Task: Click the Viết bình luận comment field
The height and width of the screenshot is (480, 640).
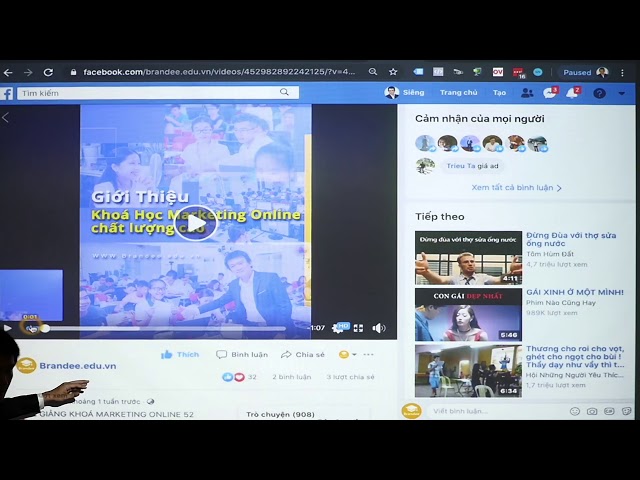Action: (498, 411)
